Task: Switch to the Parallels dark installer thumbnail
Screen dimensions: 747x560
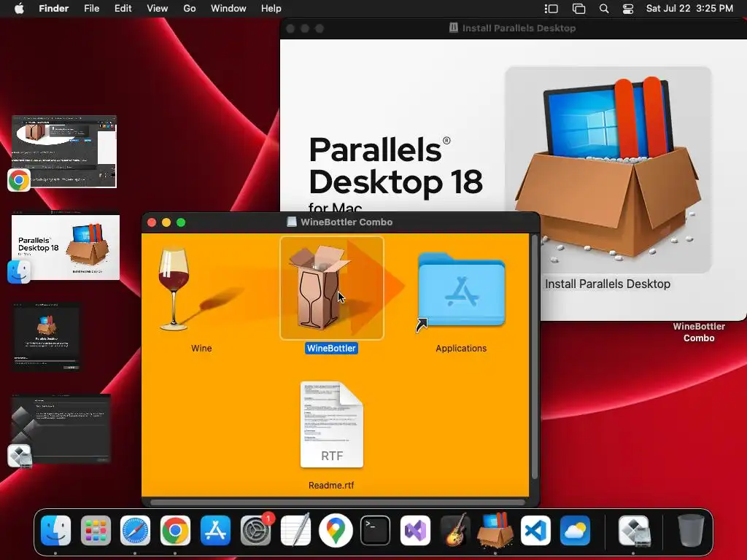Action: (46, 337)
